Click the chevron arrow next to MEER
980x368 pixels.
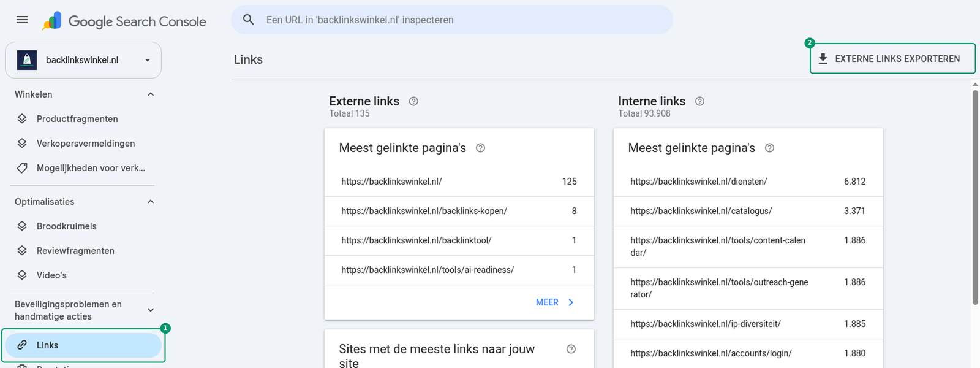pyautogui.click(x=571, y=302)
